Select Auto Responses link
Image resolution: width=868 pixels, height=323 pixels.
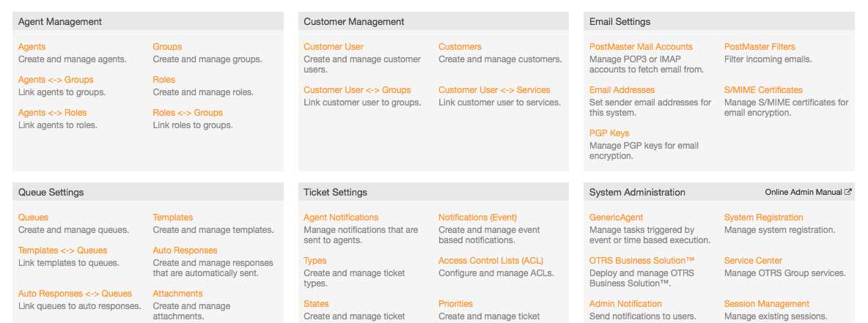(185, 250)
